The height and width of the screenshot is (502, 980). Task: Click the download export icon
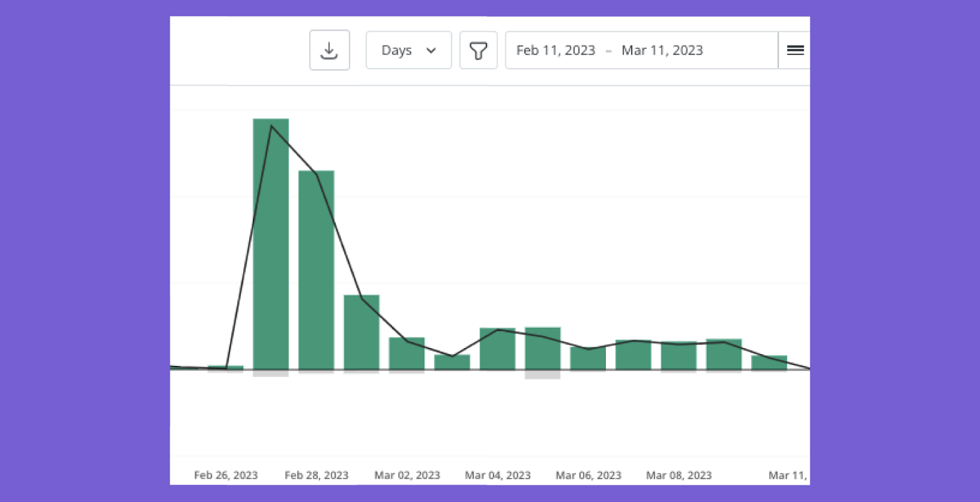coord(330,50)
